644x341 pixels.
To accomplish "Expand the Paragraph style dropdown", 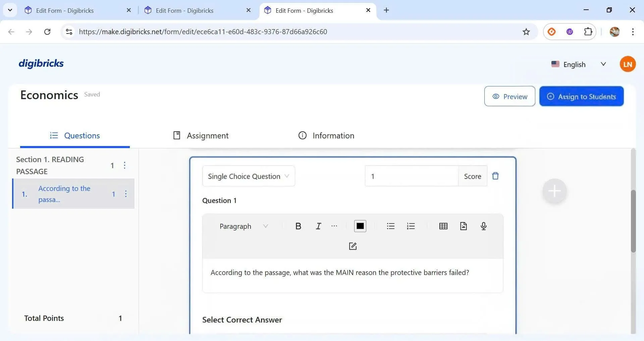I will [x=244, y=226].
